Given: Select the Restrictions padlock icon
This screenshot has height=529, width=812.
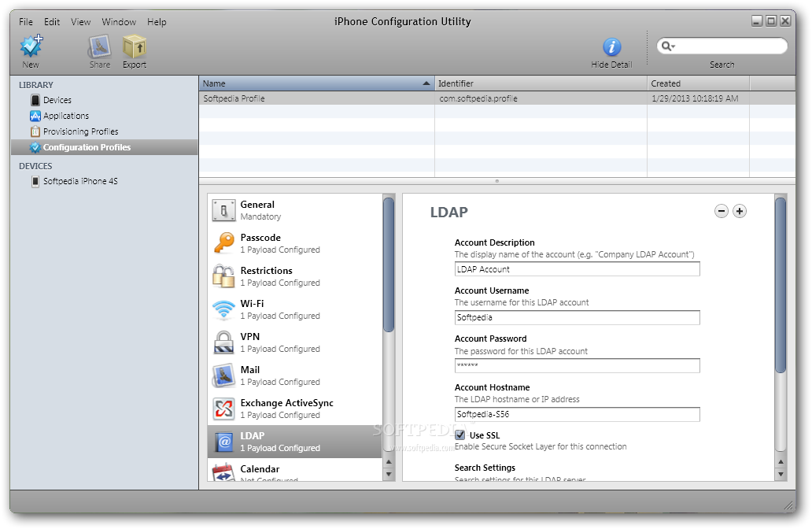Looking at the screenshot, I should pyautogui.click(x=223, y=276).
